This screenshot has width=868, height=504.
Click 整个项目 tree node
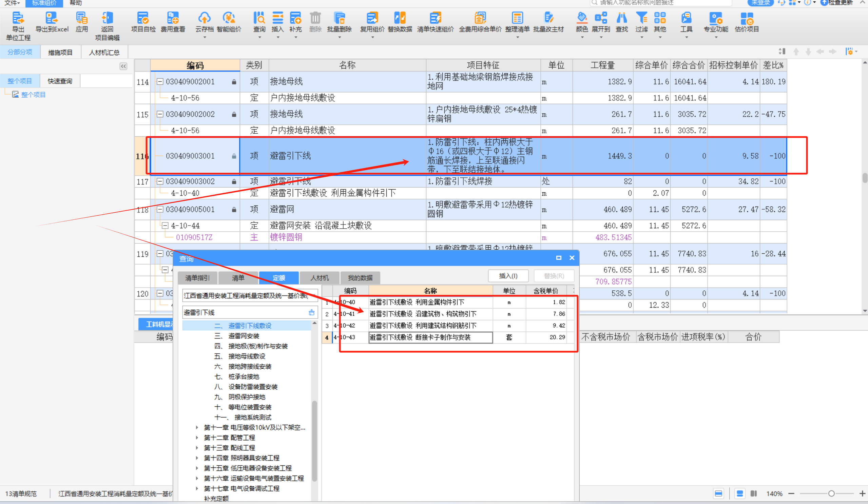coord(33,95)
